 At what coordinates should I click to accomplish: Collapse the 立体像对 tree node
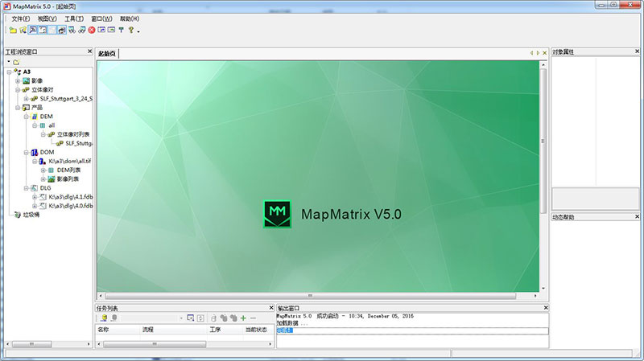coord(18,90)
